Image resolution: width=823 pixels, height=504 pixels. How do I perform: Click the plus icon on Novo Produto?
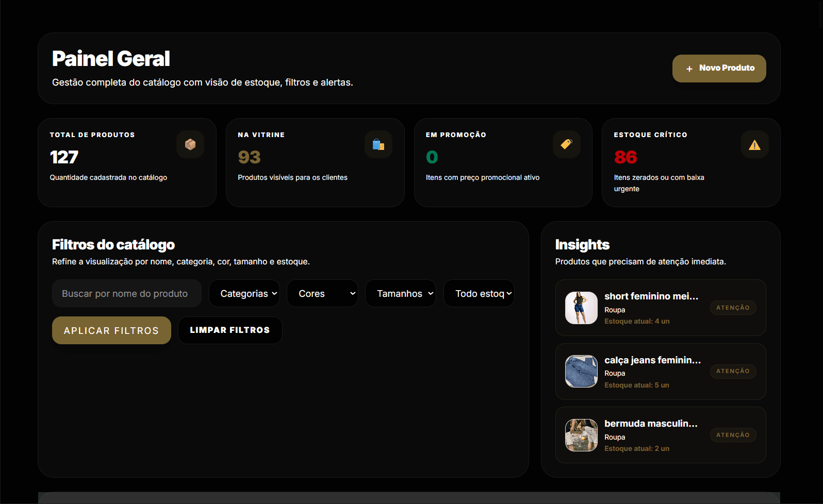pyautogui.click(x=689, y=69)
